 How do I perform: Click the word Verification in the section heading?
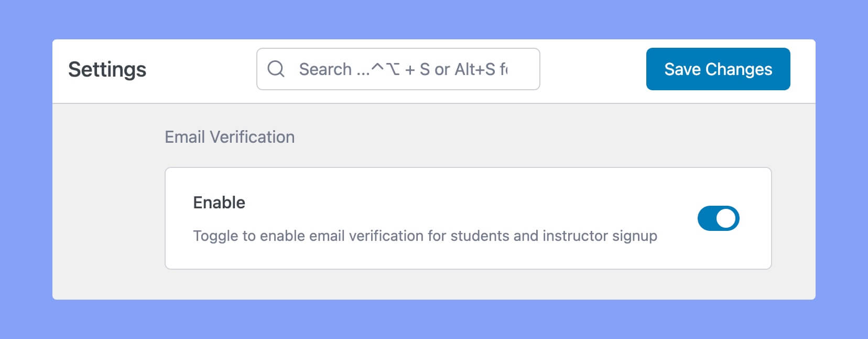point(252,137)
